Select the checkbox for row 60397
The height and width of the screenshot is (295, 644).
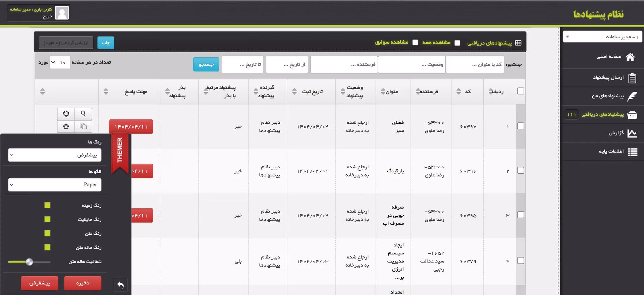coord(521,126)
